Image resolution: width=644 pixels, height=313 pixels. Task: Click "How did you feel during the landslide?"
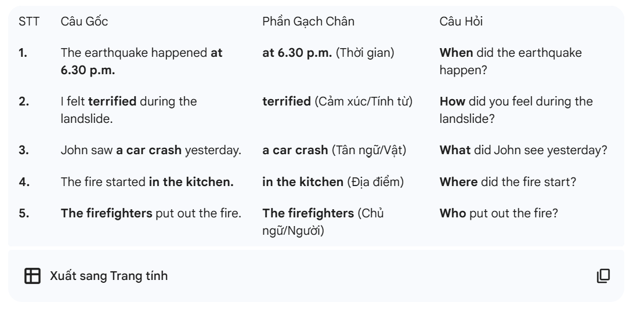click(x=516, y=110)
